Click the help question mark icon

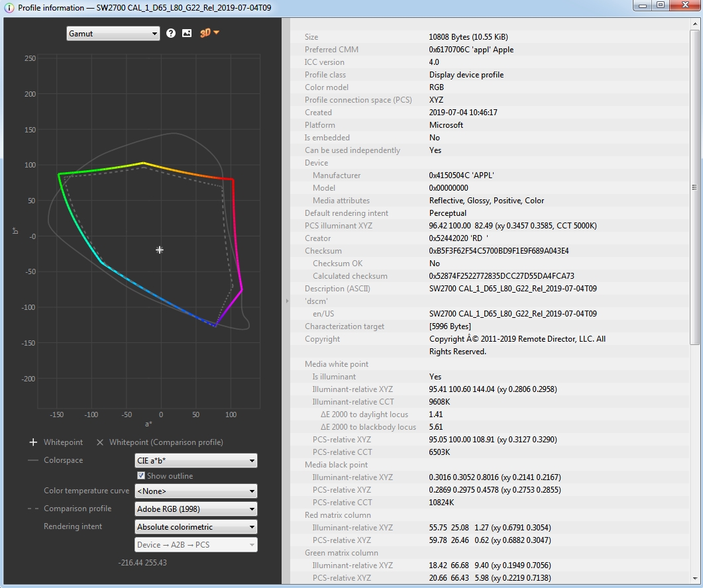(171, 33)
